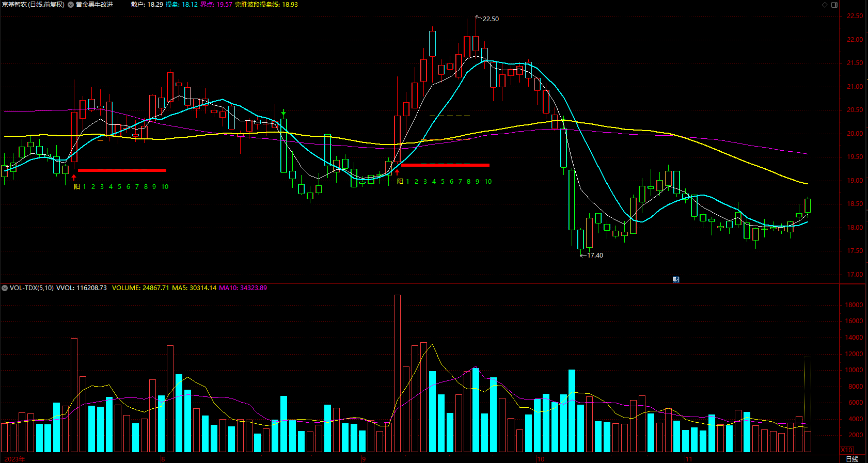Click the 17.40 low price label
The width and height of the screenshot is (868, 463).
point(595,256)
